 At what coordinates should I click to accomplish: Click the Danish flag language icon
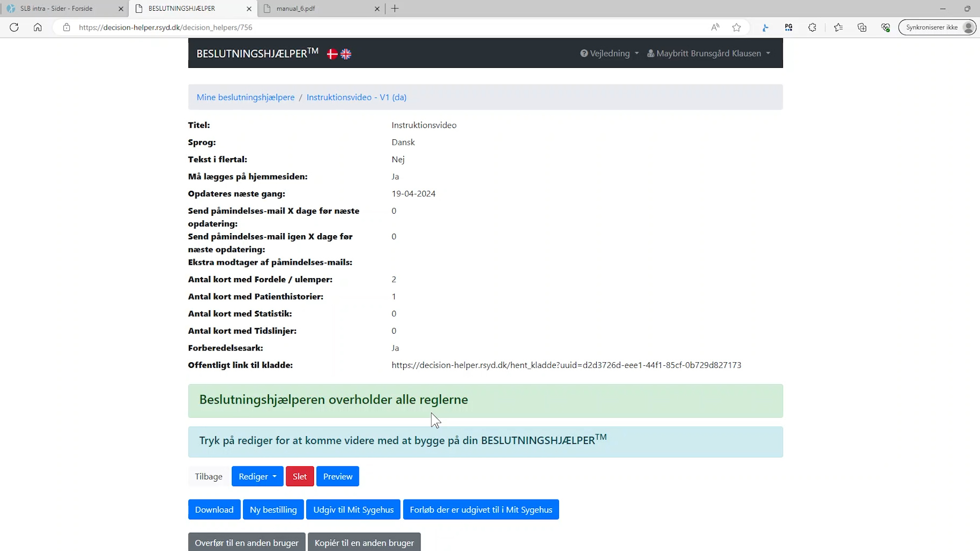pyautogui.click(x=332, y=54)
